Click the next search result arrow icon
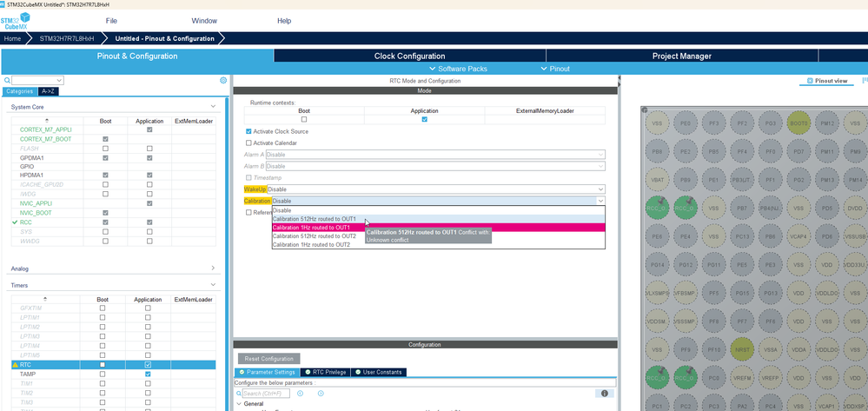Viewport: 868px width, 411px height. 321,394
